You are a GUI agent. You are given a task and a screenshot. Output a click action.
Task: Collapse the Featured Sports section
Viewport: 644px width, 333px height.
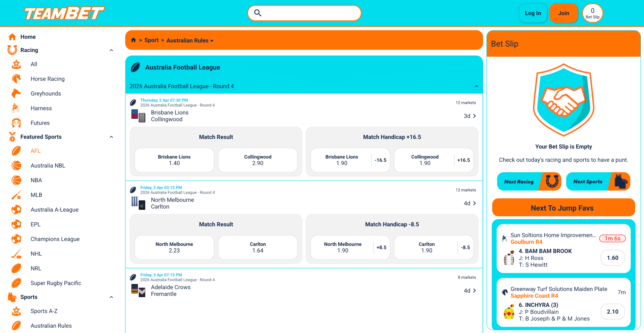(111, 137)
